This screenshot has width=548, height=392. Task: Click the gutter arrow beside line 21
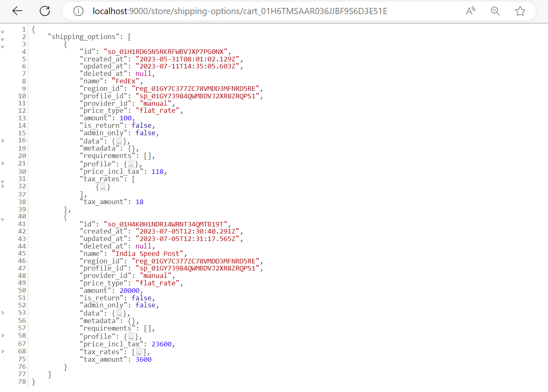(3, 163)
